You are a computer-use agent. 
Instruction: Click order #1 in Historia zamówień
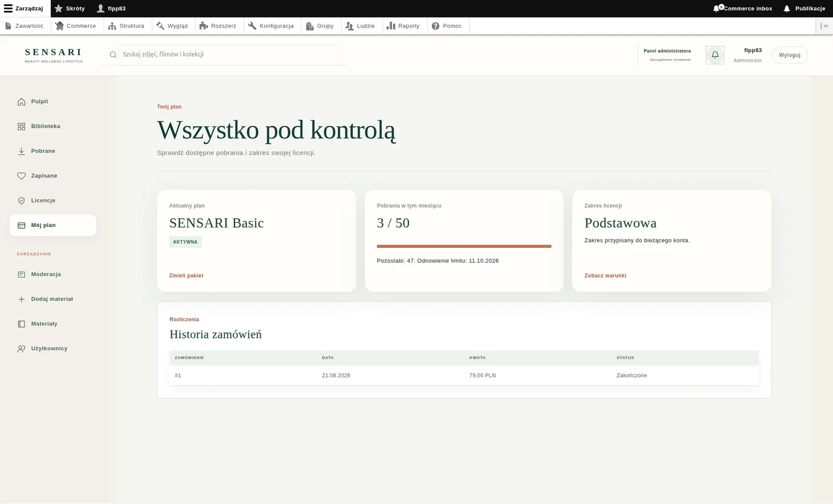[178, 375]
